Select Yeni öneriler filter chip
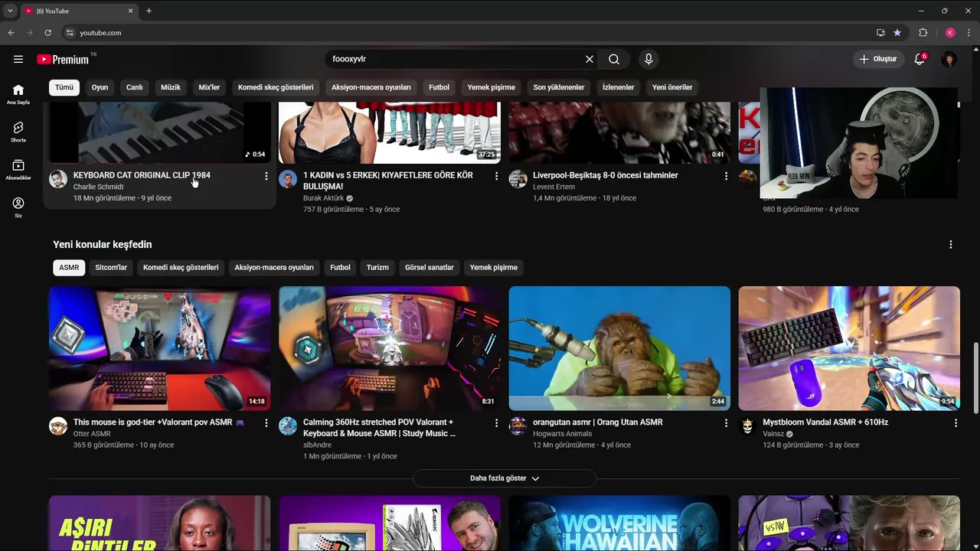 [x=672, y=87]
